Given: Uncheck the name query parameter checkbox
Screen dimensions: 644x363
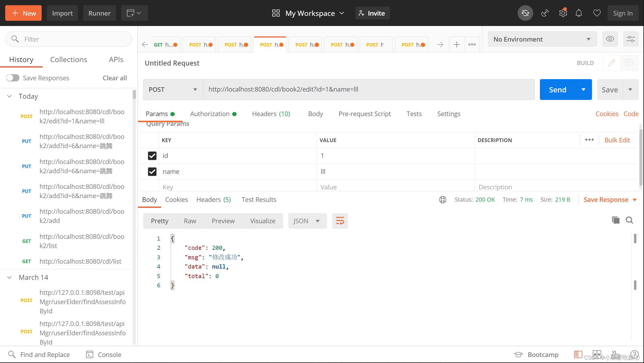Looking at the screenshot, I should (152, 172).
